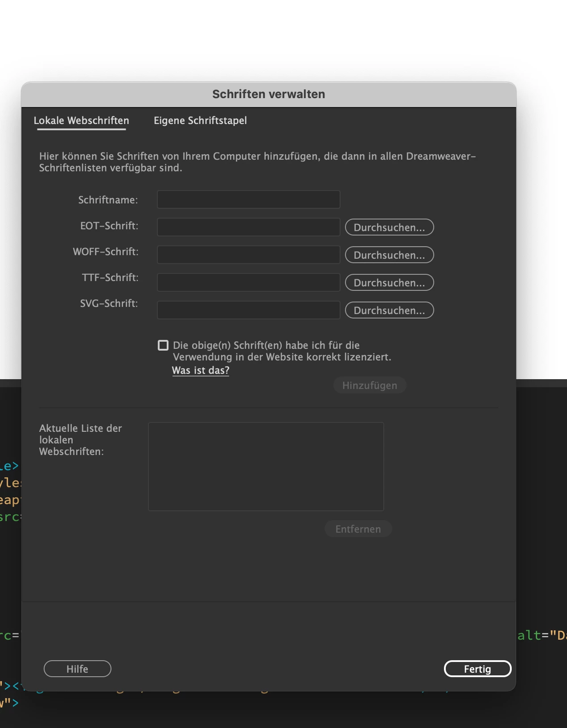The width and height of the screenshot is (567, 728).
Task: Click the SVG-Schrift text field
Action: click(249, 310)
